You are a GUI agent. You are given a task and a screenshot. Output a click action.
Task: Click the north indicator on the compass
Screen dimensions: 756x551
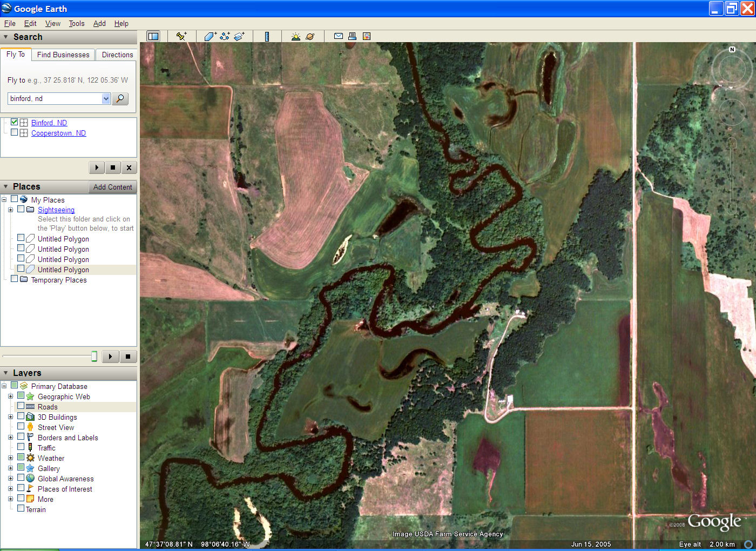click(x=732, y=49)
